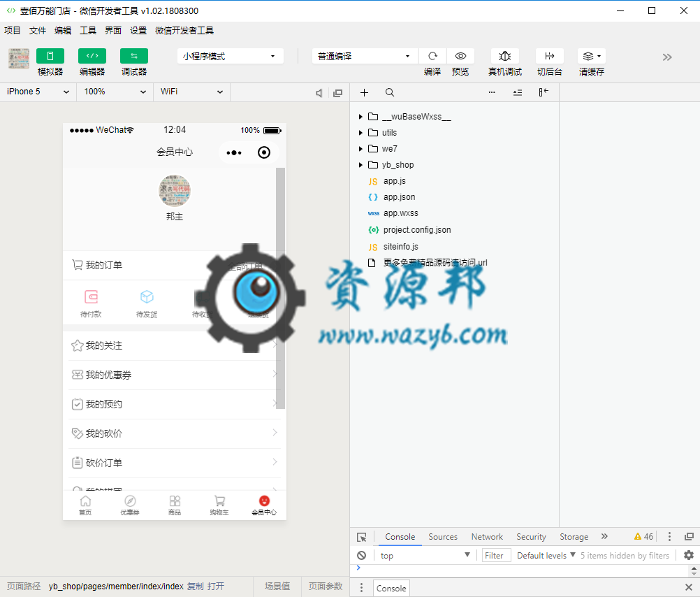The width and height of the screenshot is (700, 597).
Task: Open the 微信开发者工具 menu
Action: pos(184,30)
